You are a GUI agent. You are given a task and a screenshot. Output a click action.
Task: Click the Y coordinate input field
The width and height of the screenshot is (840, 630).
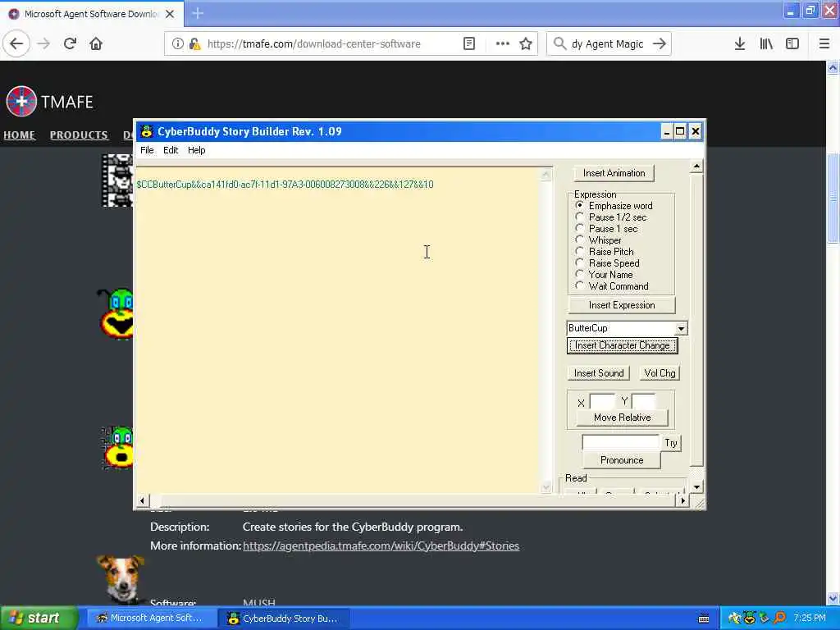[x=643, y=401]
